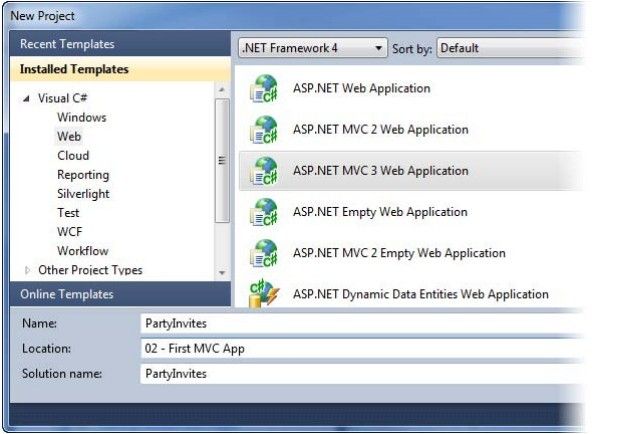
Task: Choose ASP.NET MVC 3 Web Application name
Action: pyautogui.click(x=381, y=171)
